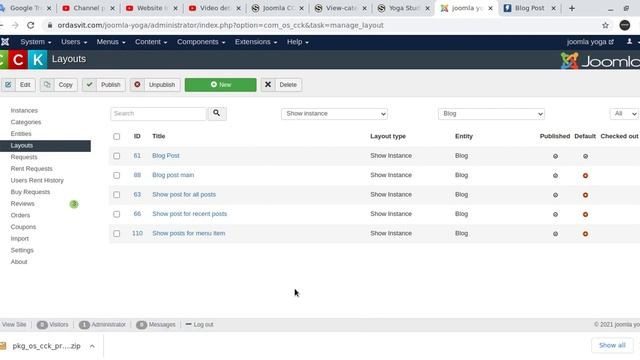Click the Edit toolbar pencil icon

(8, 85)
